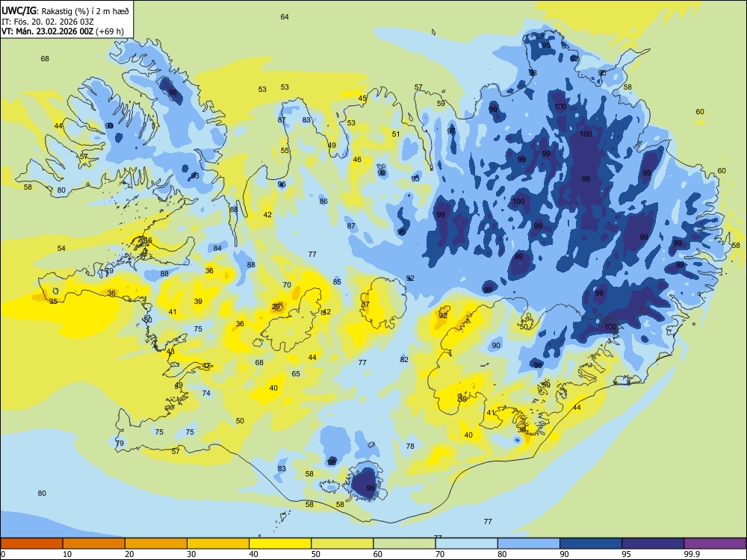Pick the purple legend swatch above 99.9
747x560 pixels.
pos(715,544)
